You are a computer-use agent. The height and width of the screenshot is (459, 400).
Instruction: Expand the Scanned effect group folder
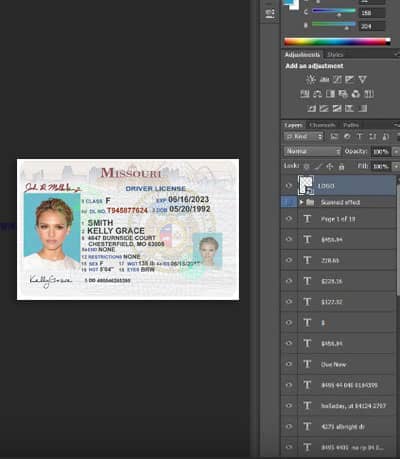coord(301,202)
